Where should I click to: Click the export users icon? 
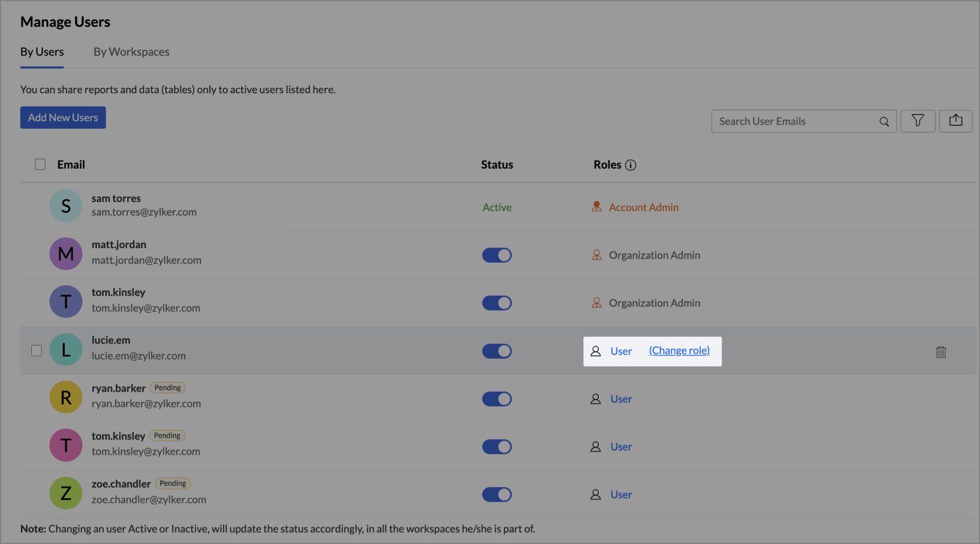(956, 121)
